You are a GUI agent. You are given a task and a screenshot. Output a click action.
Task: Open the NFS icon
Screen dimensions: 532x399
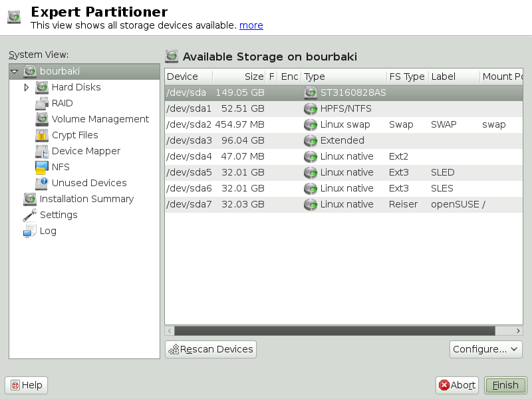click(41, 167)
